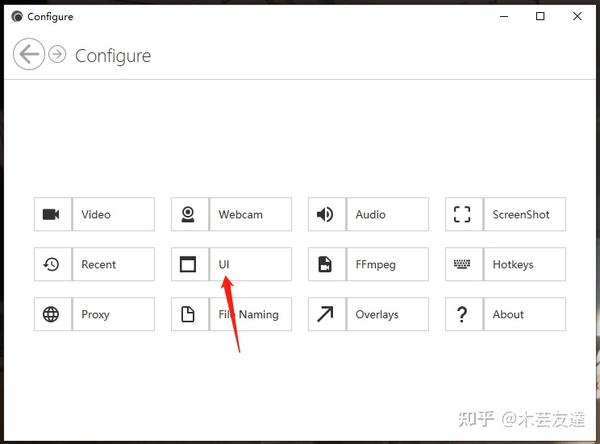Go forward with the right arrow button
The width and height of the screenshot is (600, 444).
click(x=57, y=54)
